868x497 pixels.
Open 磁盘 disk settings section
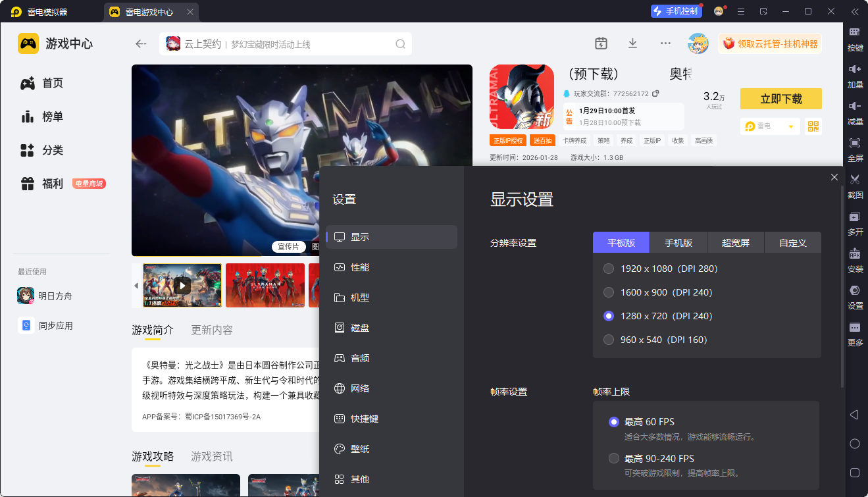coord(392,328)
